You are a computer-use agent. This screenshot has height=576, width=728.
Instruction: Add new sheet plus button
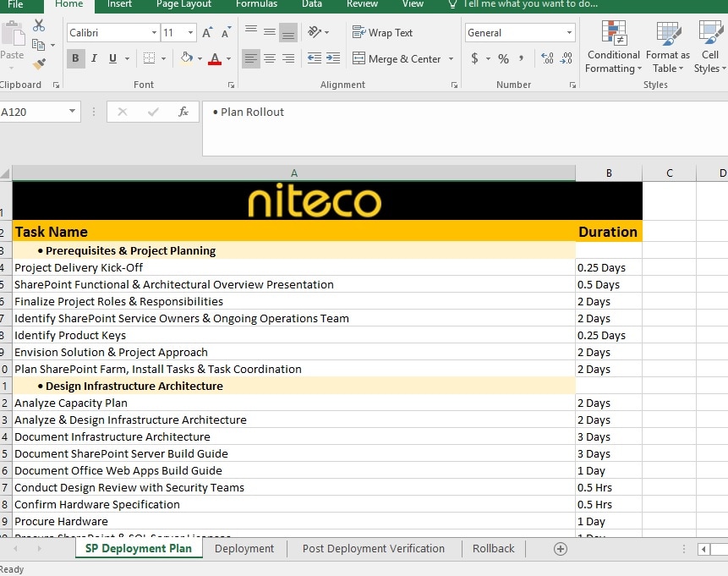click(x=561, y=549)
